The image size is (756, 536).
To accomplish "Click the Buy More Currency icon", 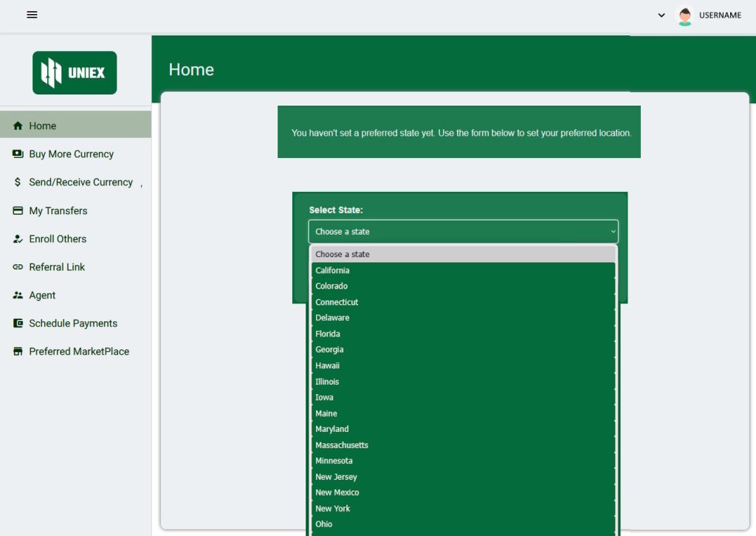I will coord(18,154).
